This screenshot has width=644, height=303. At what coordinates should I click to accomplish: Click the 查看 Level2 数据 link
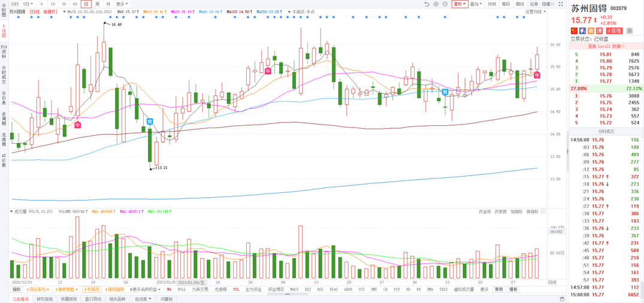(x=606, y=46)
